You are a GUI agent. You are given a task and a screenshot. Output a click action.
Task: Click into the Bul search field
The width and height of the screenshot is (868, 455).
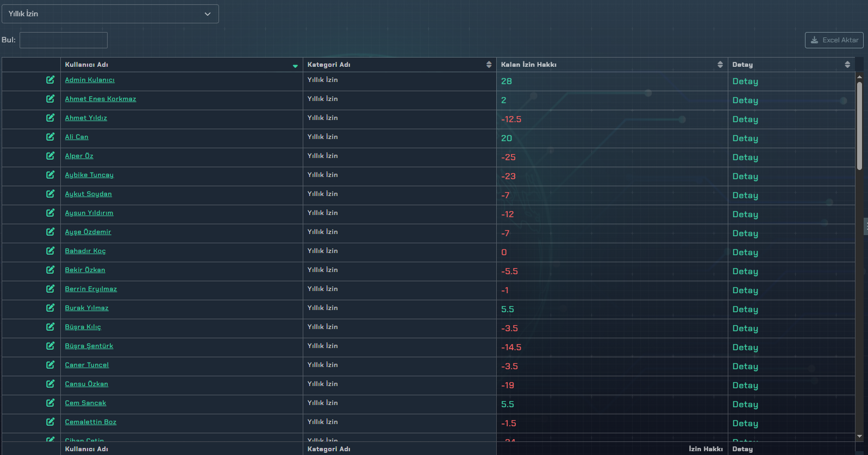pos(64,40)
